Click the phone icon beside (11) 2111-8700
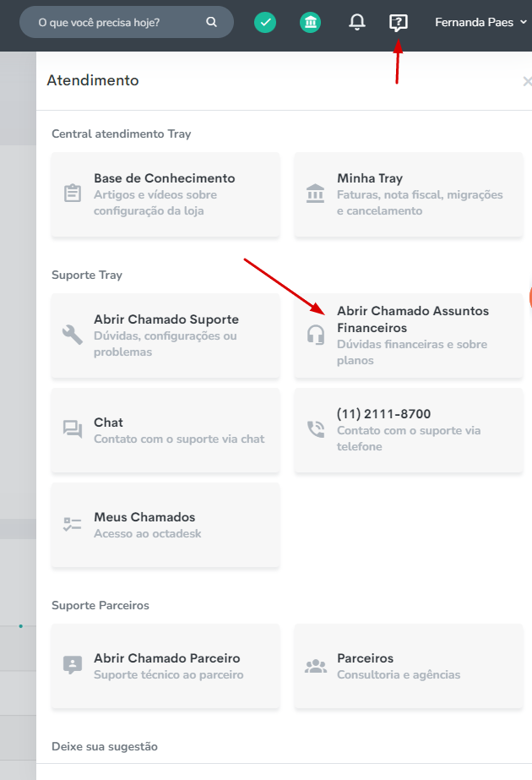The height and width of the screenshot is (780, 532). (x=316, y=429)
